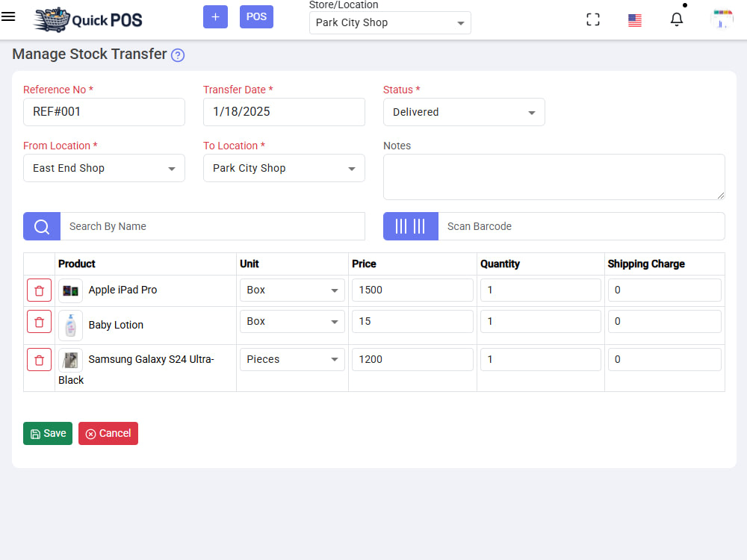The image size is (747, 560).
Task: Cancel the stock transfer
Action: [108, 433]
